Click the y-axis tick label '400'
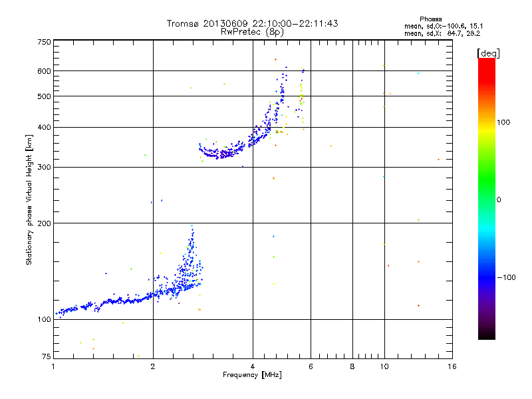 click(x=44, y=127)
